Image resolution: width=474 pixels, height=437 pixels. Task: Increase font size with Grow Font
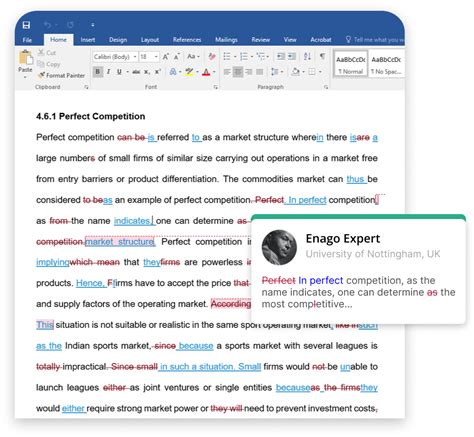(166, 57)
